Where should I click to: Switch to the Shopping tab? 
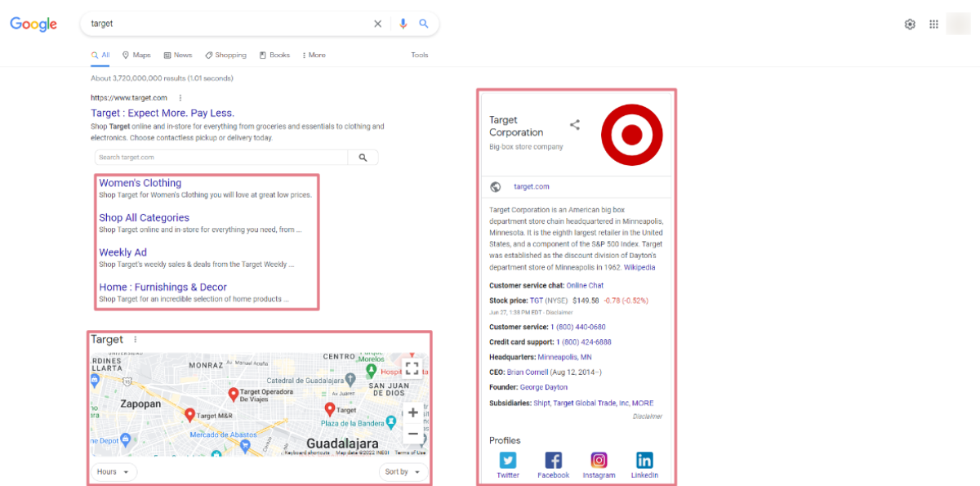click(225, 56)
